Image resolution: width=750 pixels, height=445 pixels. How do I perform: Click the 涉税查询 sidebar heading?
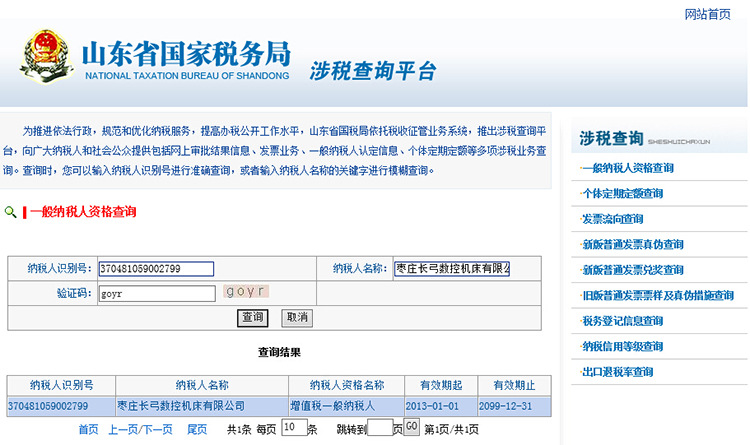[x=611, y=138]
